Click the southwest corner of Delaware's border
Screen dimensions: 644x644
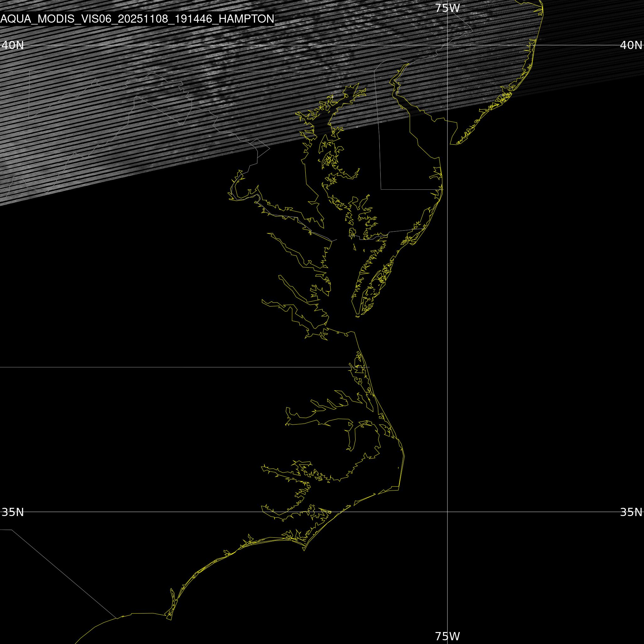coord(381,189)
